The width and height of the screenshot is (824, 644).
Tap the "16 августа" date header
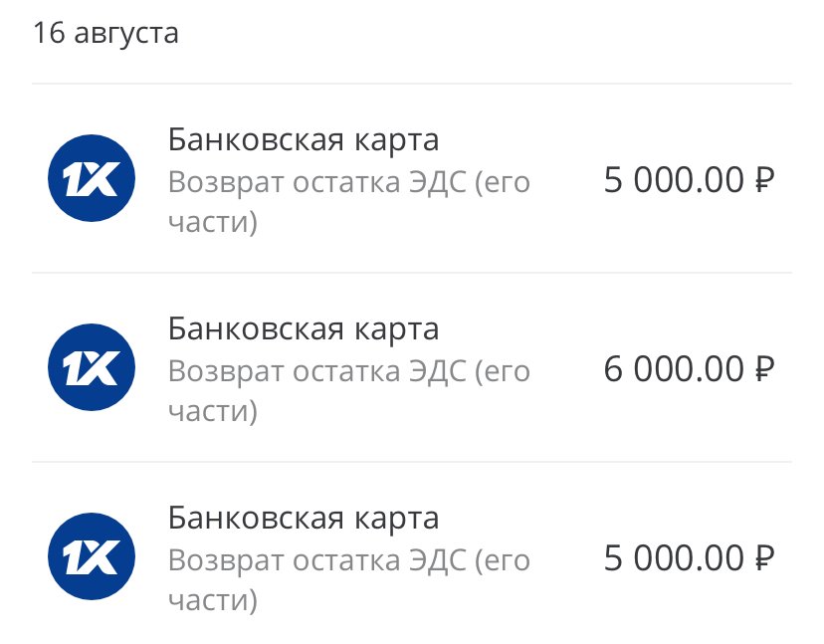click(106, 33)
